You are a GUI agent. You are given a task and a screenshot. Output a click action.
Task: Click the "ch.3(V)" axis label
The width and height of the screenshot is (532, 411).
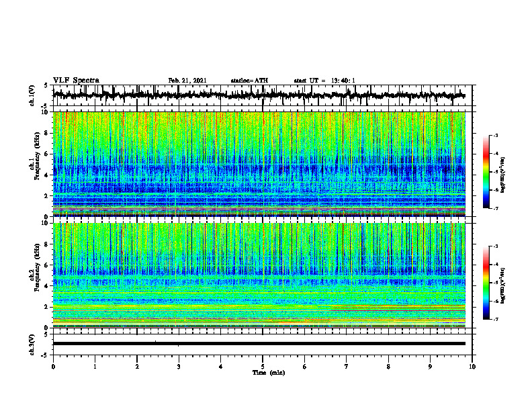[x=32, y=345]
